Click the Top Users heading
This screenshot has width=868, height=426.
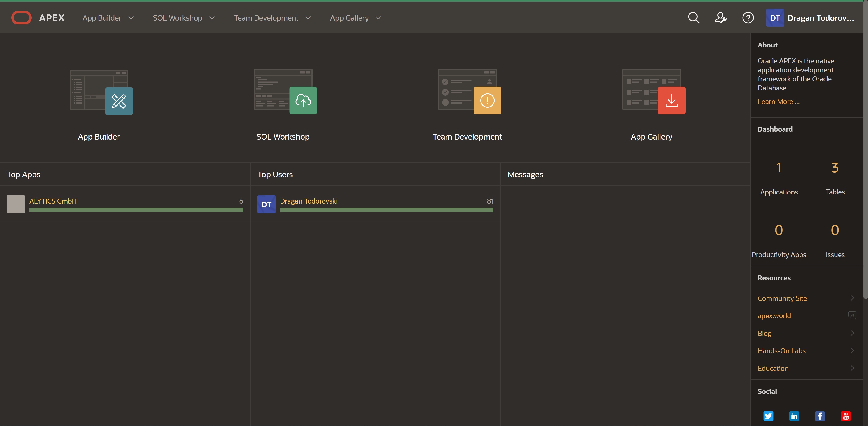pos(275,174)
